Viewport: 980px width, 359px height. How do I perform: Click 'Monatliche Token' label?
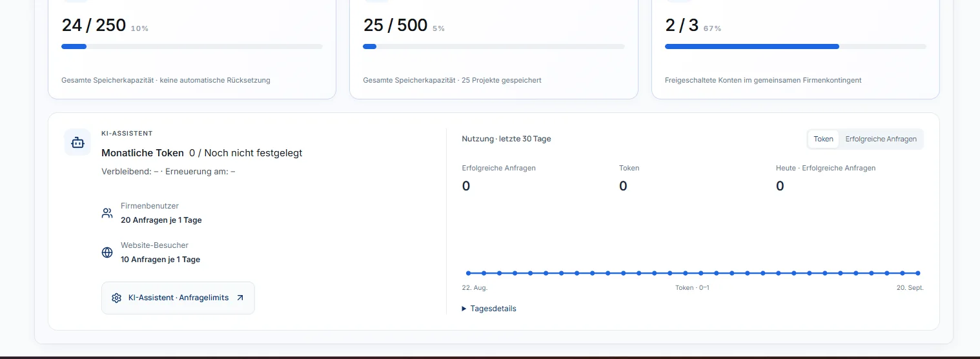(143, 153)
